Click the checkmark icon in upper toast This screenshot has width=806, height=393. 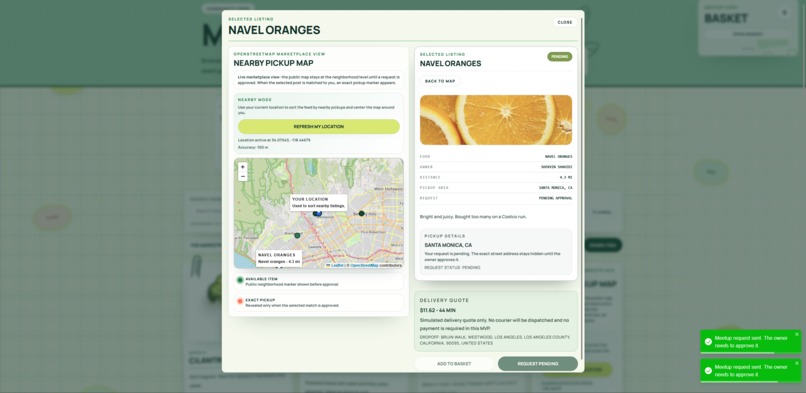pos(708,342)
